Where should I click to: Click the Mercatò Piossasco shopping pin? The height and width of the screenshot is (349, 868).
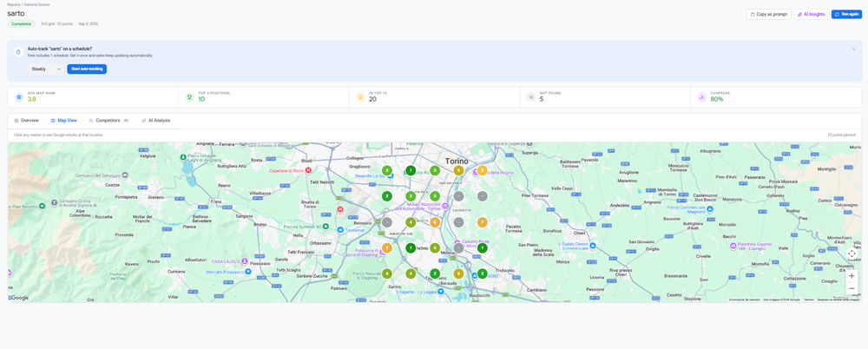(x=248, y=272)
